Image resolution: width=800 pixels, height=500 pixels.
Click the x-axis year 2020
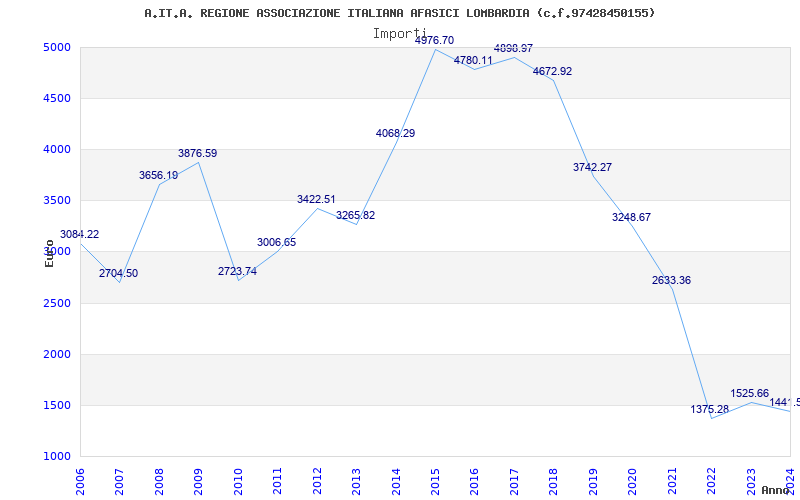(x=633, y=481)
